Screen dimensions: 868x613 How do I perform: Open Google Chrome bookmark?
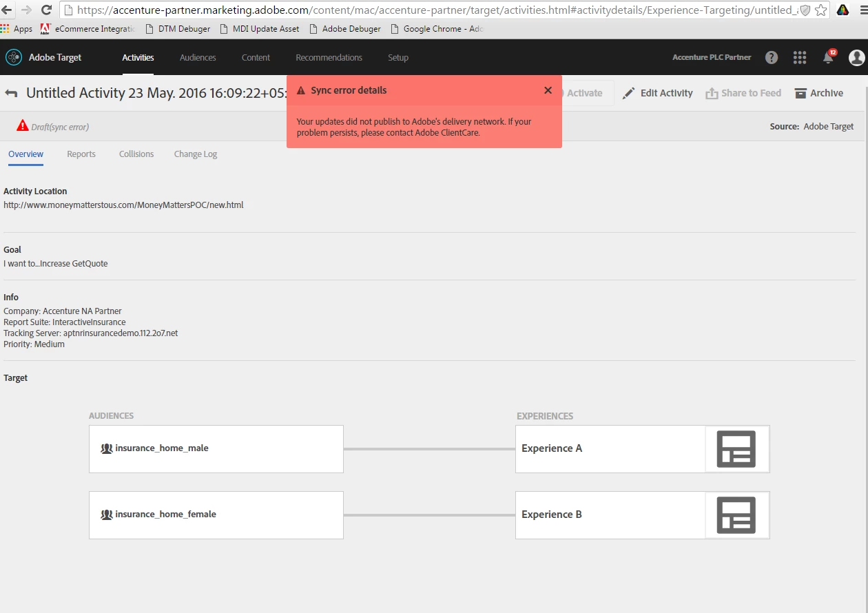[437, 29]
